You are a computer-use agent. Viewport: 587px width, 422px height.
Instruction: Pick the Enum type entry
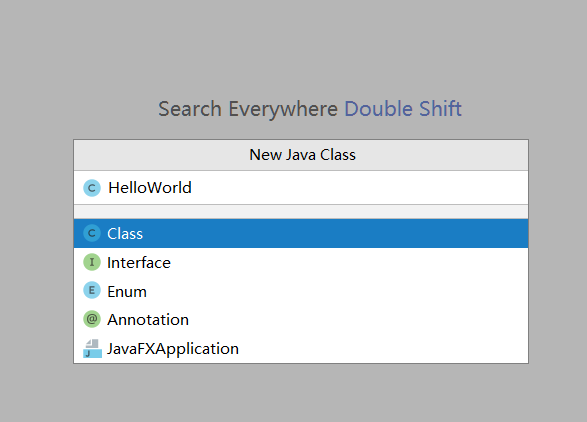pyautogui.click(x=301, y=291)
